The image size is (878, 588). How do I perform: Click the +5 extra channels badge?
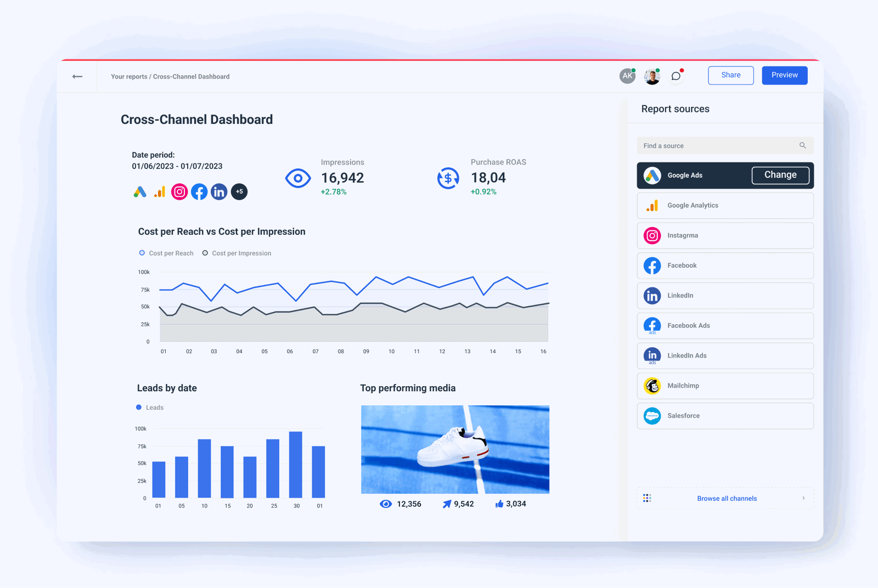coord(239,191)
